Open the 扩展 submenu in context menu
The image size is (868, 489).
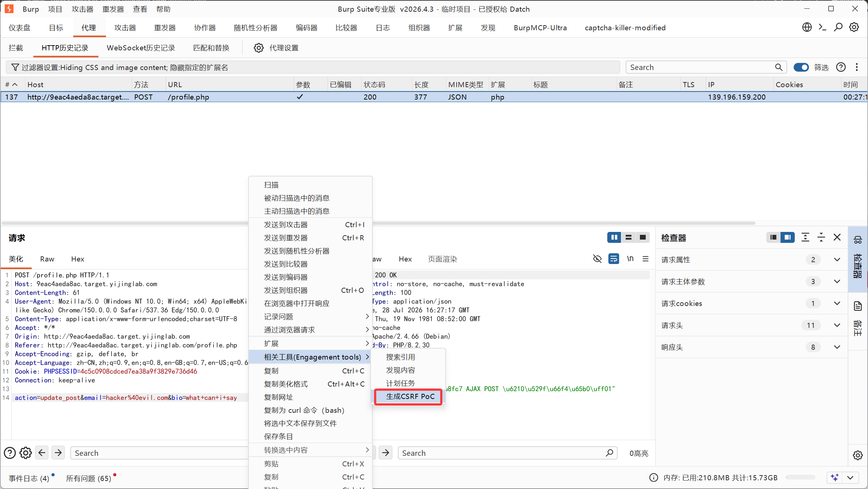(x=310, y=344)
